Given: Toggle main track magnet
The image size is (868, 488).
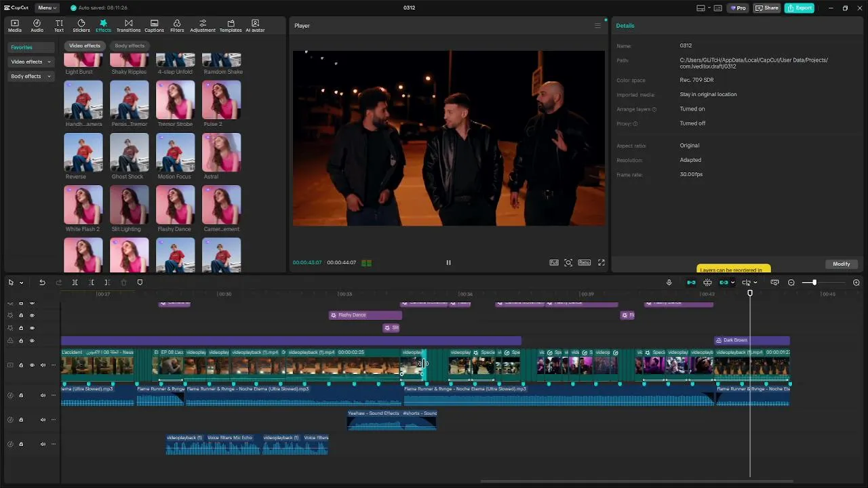Looking at the screenshot, I should point(691,283).
